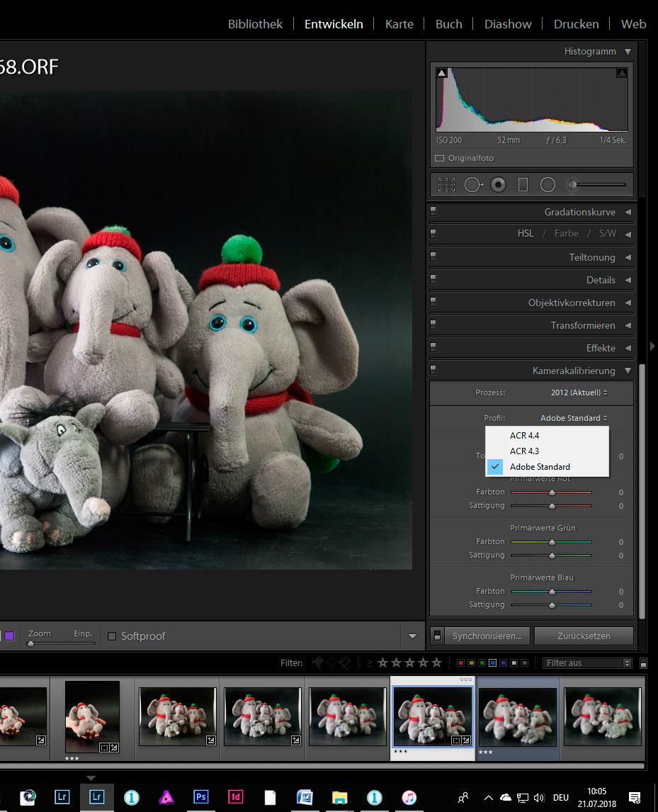
Task: Toggle the Objektivkorrekturen panel switch
Action: [433, 301]
